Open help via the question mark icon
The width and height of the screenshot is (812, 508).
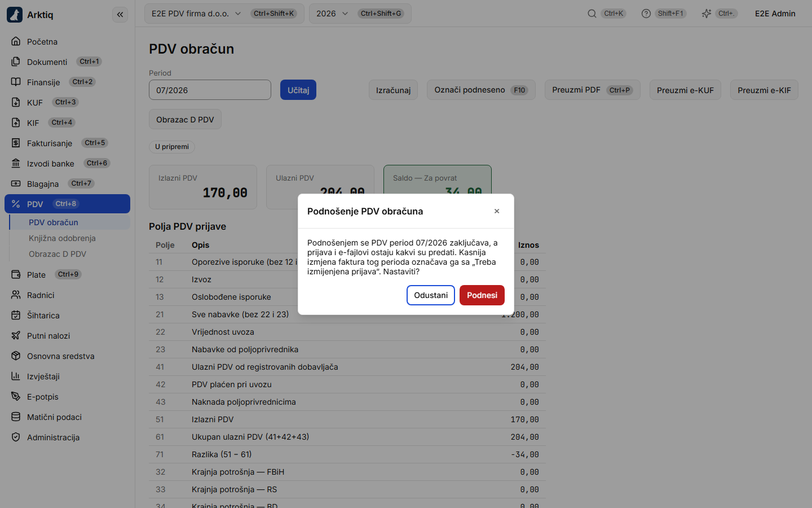pyautogui.click(x=646, y=14)
